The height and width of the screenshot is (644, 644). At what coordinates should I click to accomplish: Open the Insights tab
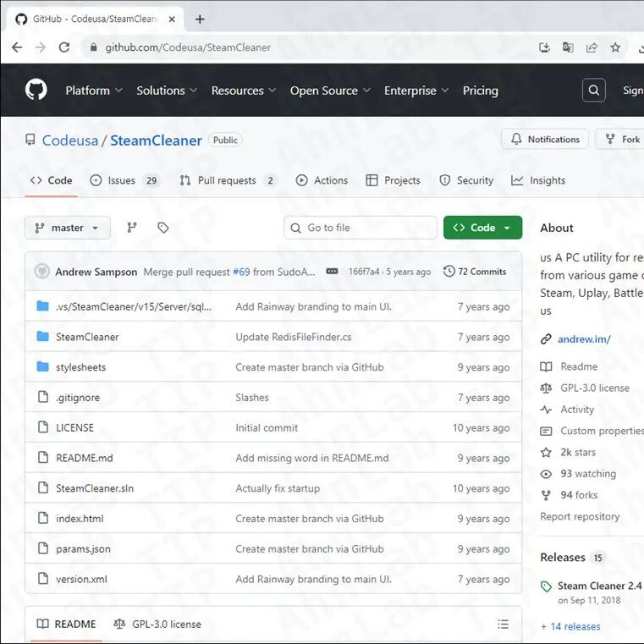538,180
